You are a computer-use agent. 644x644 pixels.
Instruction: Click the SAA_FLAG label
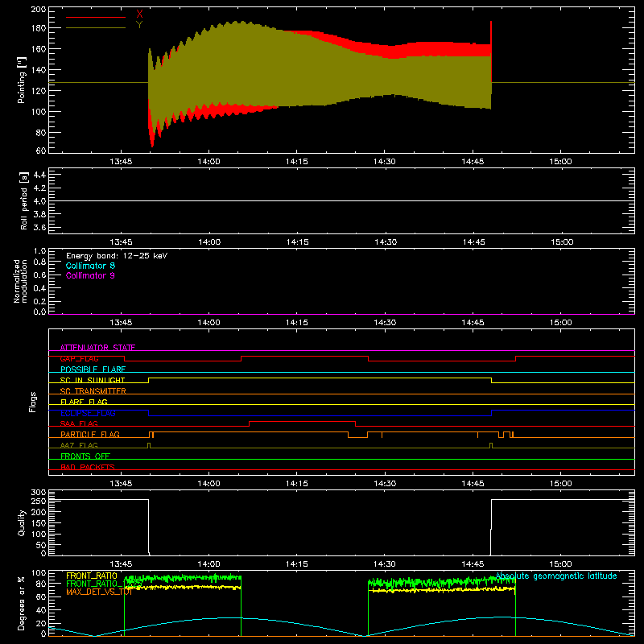[x=79, y=423]
